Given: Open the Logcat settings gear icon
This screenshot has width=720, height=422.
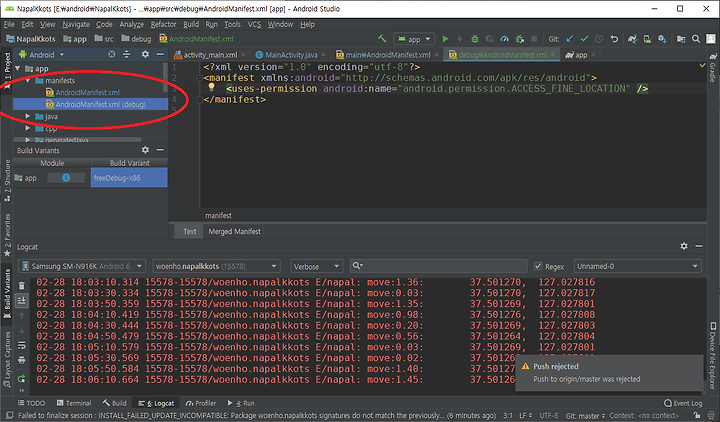Looking at the screenshot, I should (x=684, y=246).
